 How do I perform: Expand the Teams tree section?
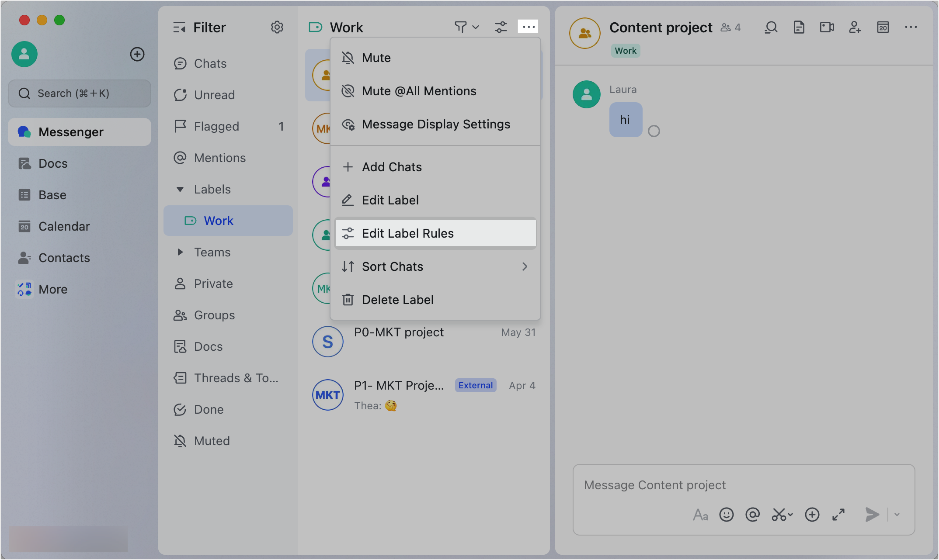[x=180, y=252]
